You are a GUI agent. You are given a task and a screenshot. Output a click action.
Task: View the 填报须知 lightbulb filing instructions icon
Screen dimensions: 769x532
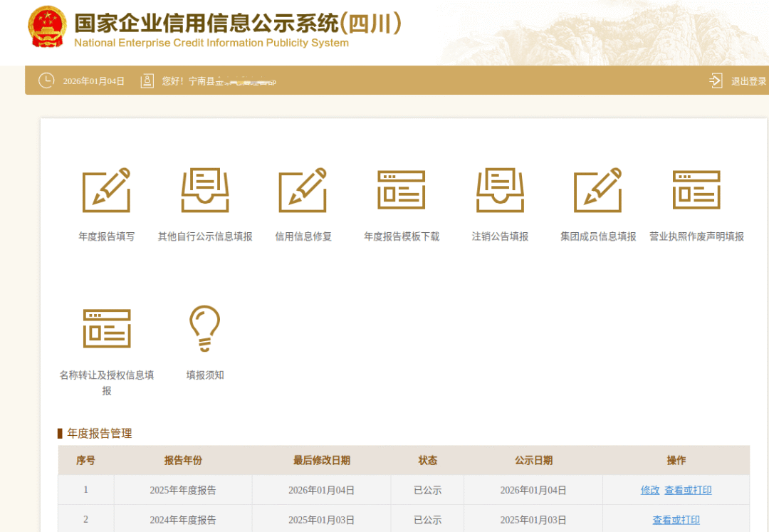[204, 328]
